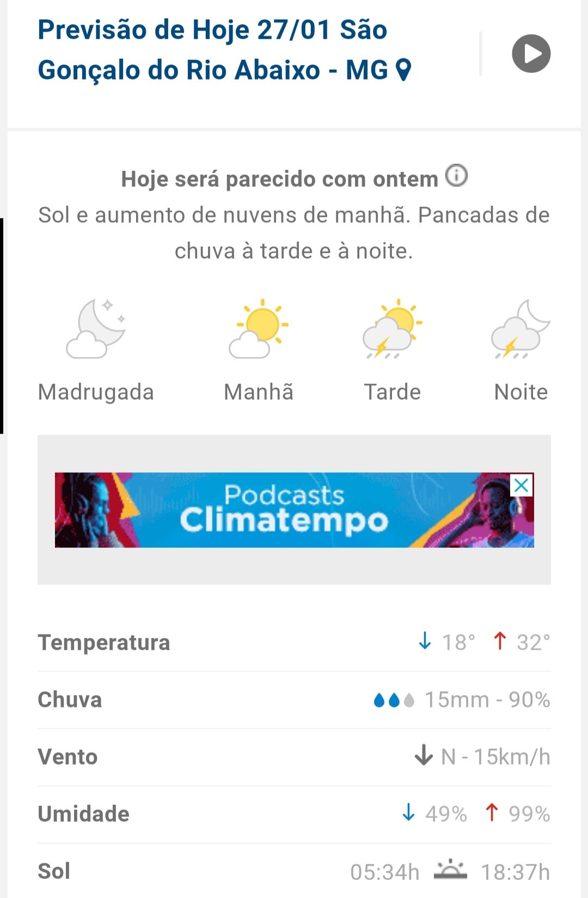Open the Podcasts Climatempo banner
The height and width of the screenshot is (898, 588).
pyautogui.click(x=283, y=510)
